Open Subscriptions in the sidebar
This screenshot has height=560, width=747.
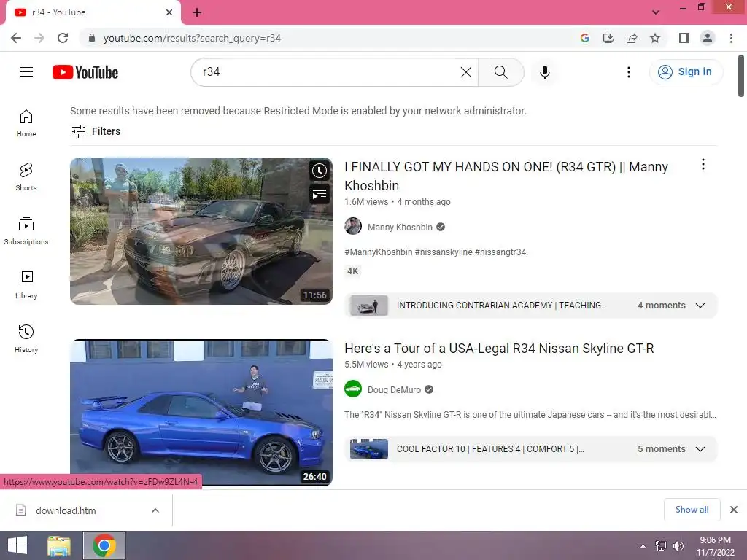[26, 231]
